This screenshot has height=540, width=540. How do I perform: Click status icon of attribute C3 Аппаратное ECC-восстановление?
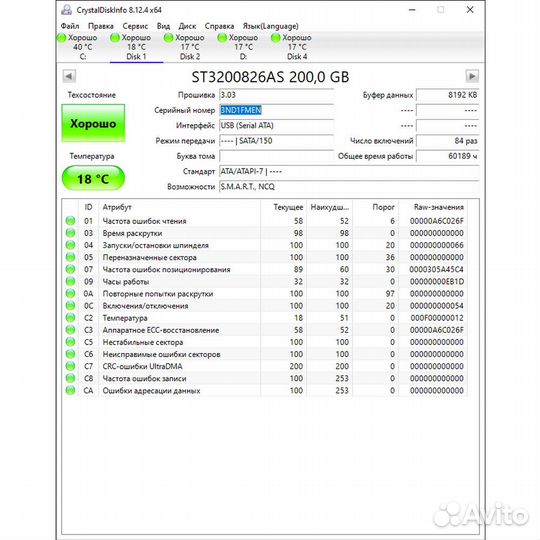[x=71, y=330]
